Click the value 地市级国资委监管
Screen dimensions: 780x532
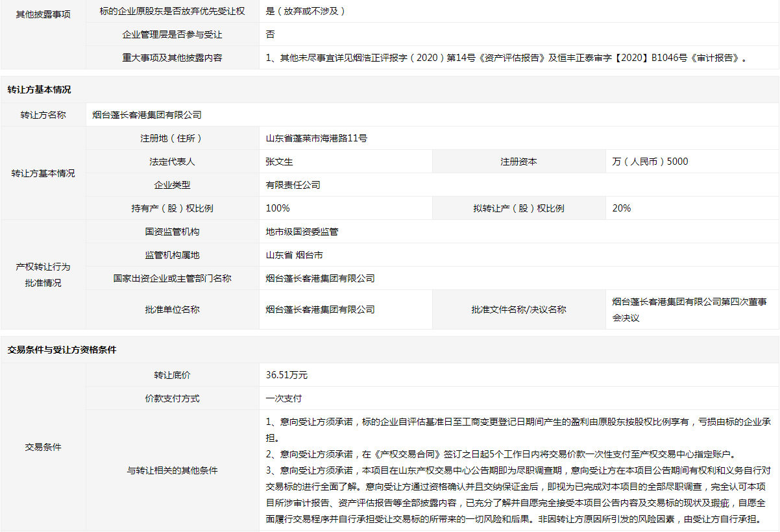302,232
